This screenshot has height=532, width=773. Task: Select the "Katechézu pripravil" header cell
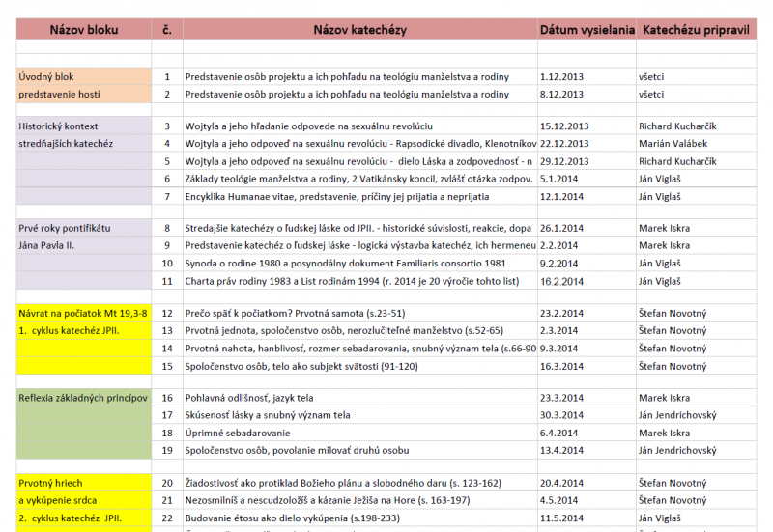click(695, 29)
